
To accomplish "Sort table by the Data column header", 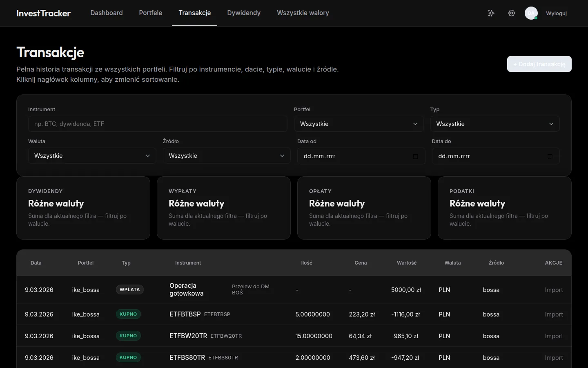I will click(x=36, y=263).
